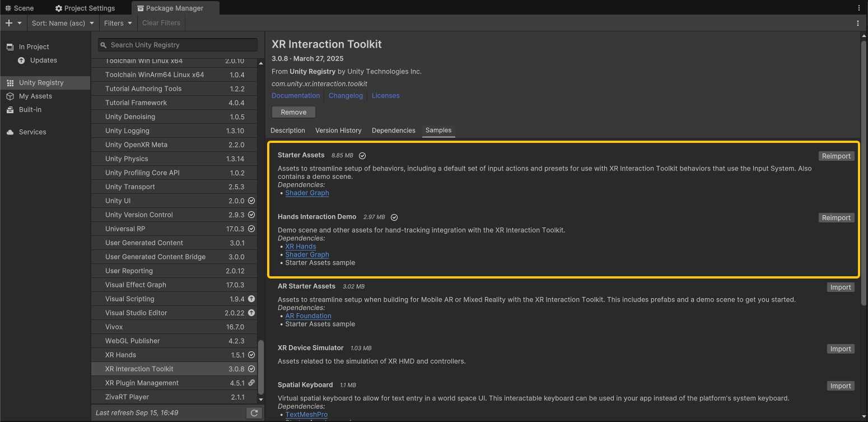Screen dimensions: 868x422
Task: Reimport the Hands Interaction Demo sample
Action: tap(836, 218)
